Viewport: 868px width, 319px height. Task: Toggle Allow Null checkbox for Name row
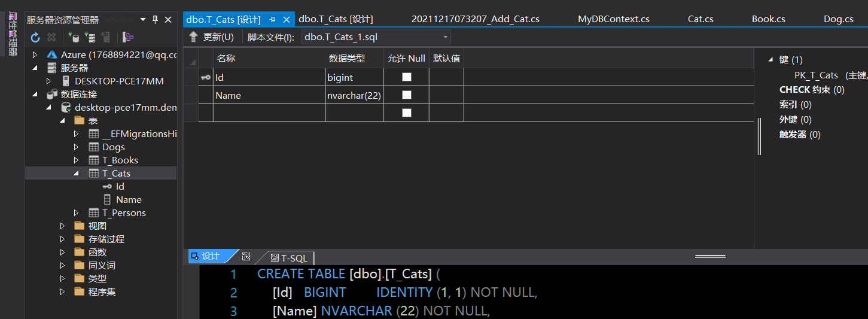click(x=407, y=95)
